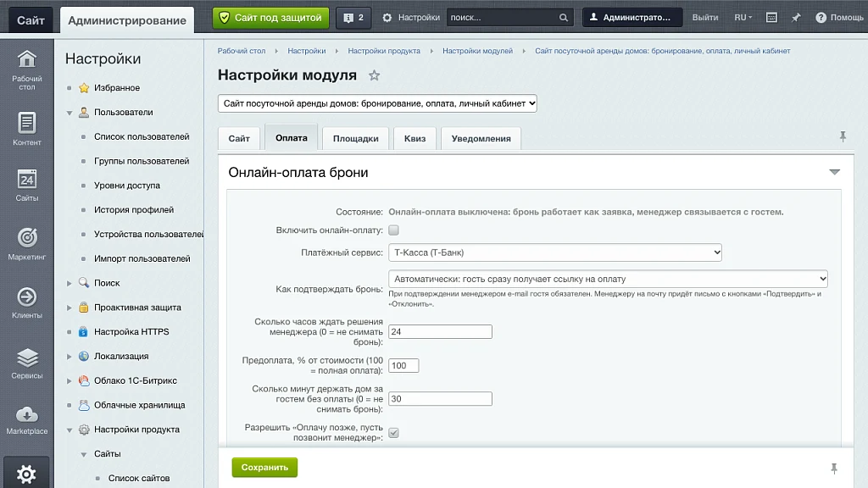Collapse the Сайты subtree node
The height and width of the screenshot is (488, 868).
[84, 454]
